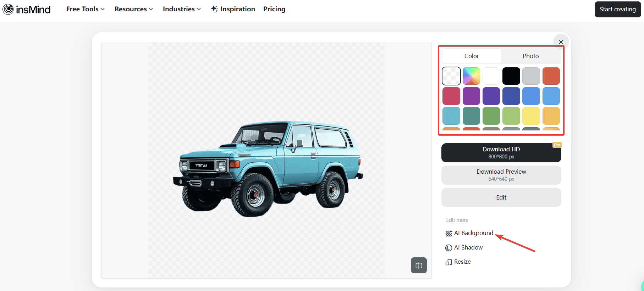The height and width of the screenshot is (291, 644).
Task: Select the black background swatch
Action: (511, 76)
